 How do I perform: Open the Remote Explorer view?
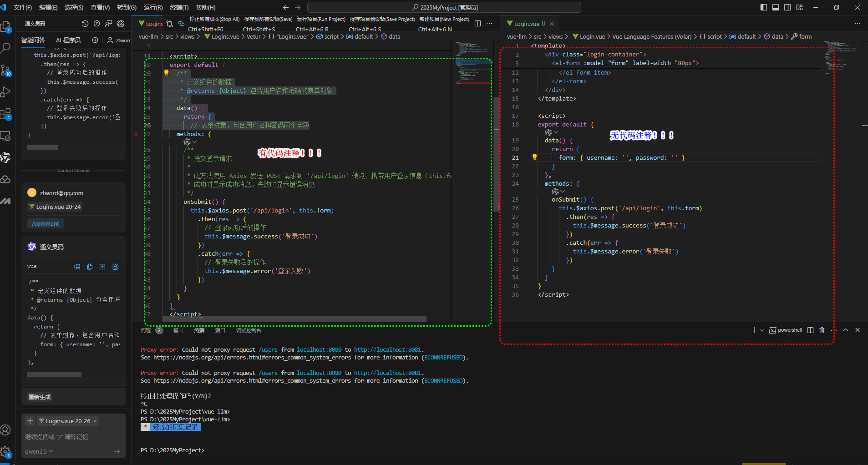point(6,136)
